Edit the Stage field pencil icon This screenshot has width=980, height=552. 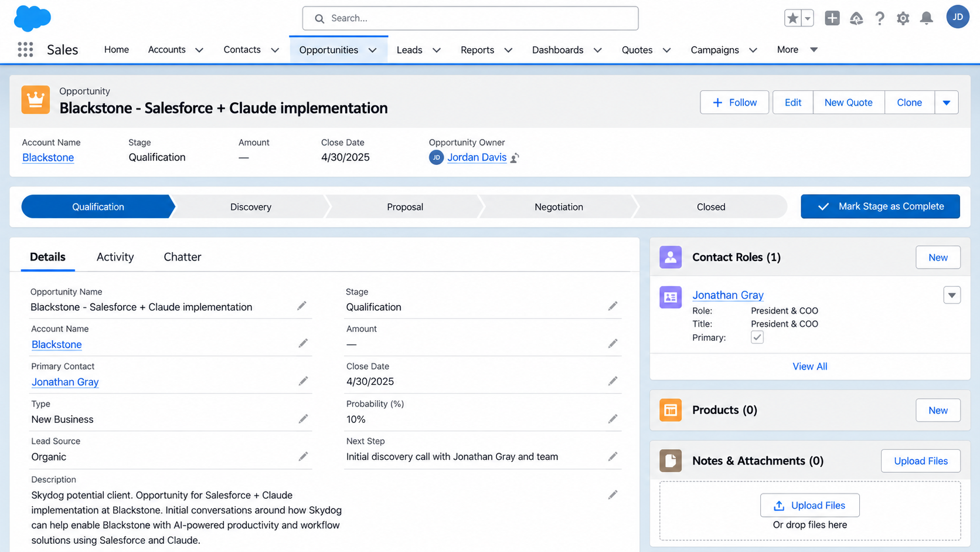point(612,306)
